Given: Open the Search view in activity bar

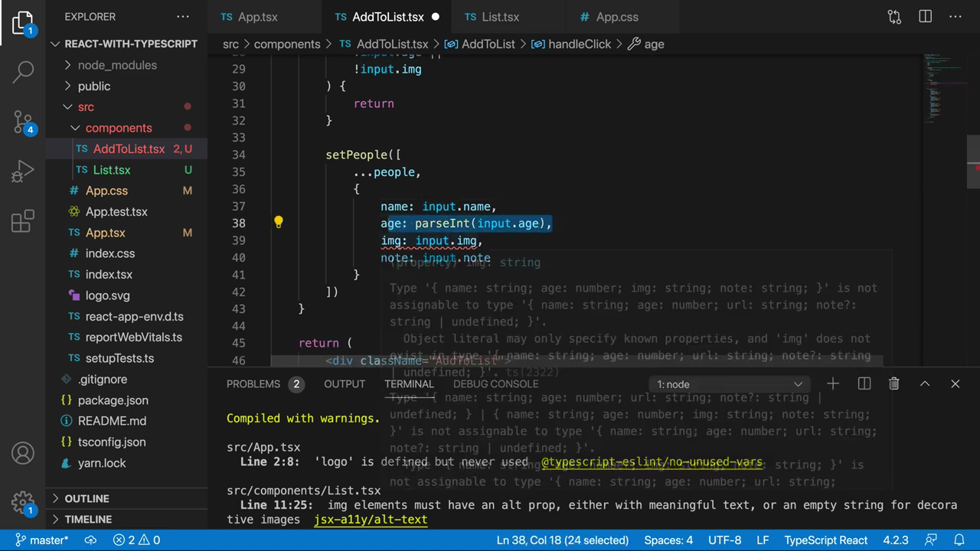Looking at the screenshot, I should [23, 72].
